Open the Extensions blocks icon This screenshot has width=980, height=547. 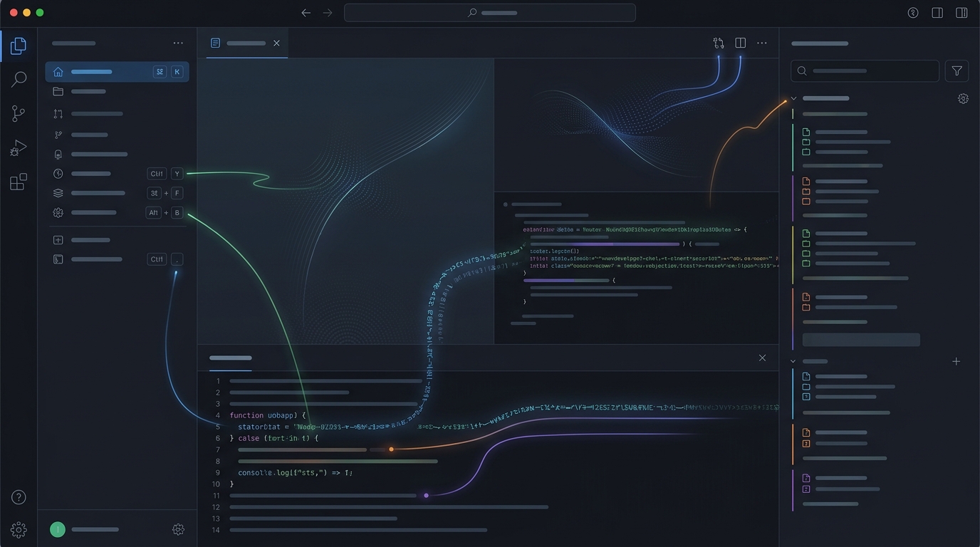coord(19,182)
